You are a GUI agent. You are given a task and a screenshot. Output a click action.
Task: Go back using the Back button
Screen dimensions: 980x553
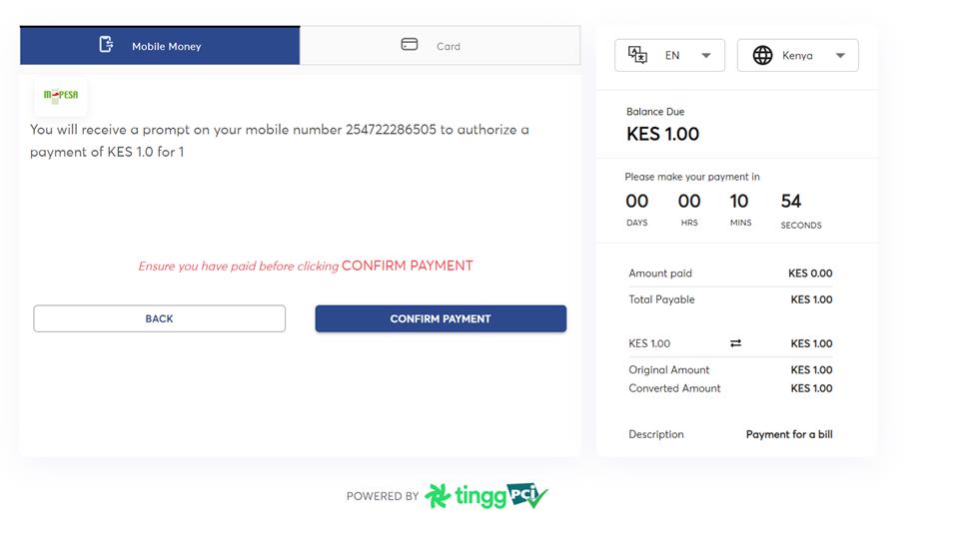160,318
